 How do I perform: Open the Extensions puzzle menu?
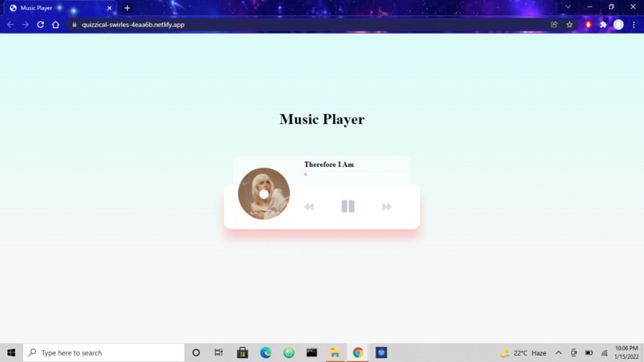(603, 25)
